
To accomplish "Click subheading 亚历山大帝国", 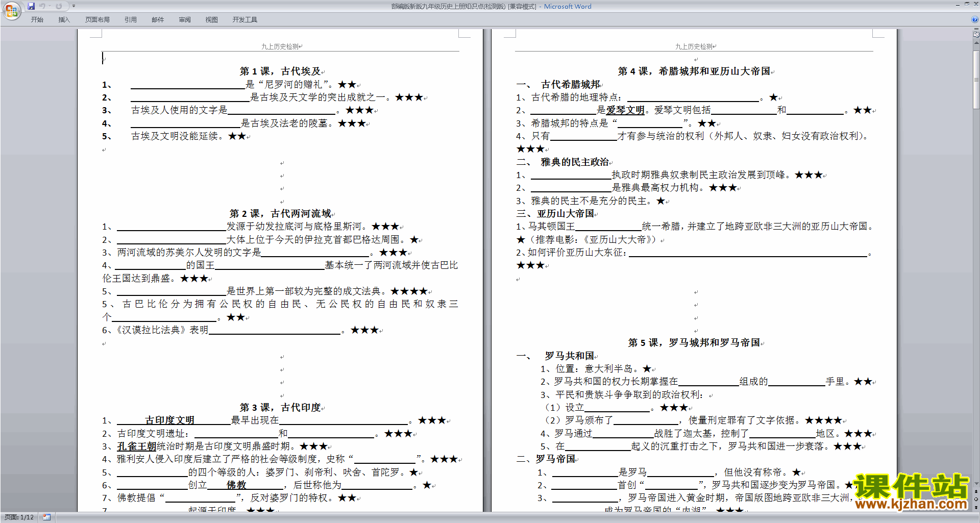I will coord(566,213).
